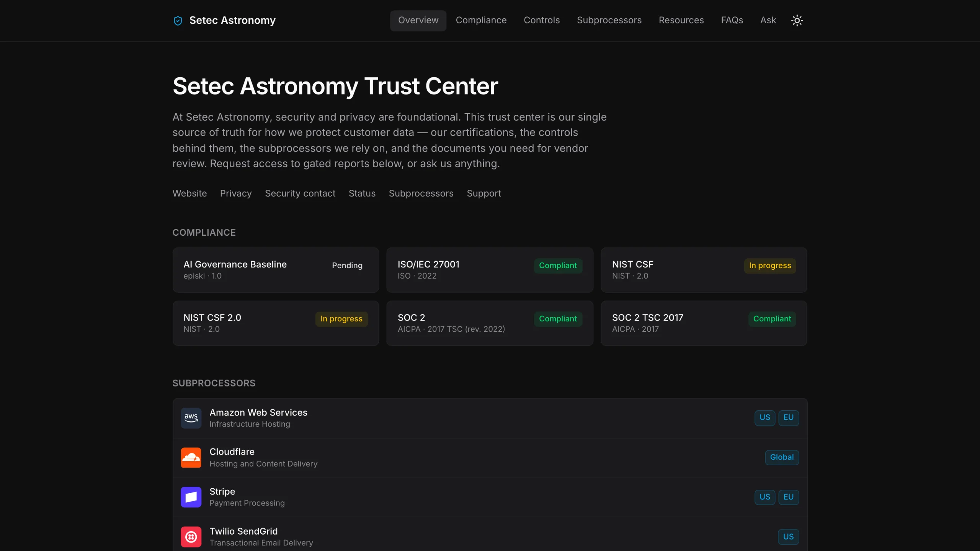980x551 pixels.
Task: Open the Overview tab
Action: tap(418, 20)
